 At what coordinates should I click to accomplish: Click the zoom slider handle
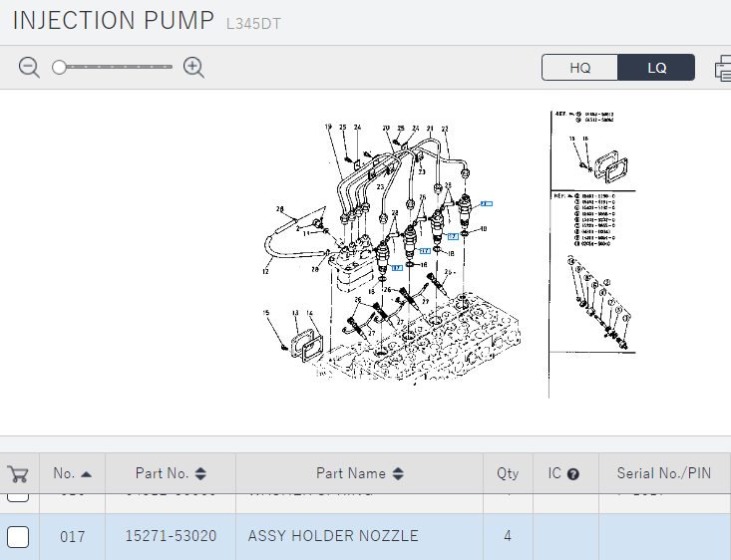click(x=60, y=68)
